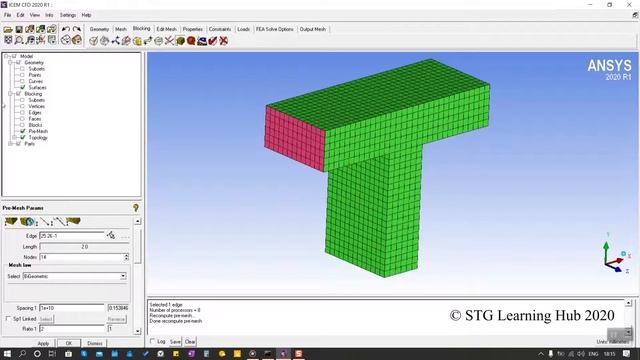Image resolution: width=640 pixels, height=360 pixels.
Task: Click the Check Blocks red checkmark icon
Action: (213, 41)
